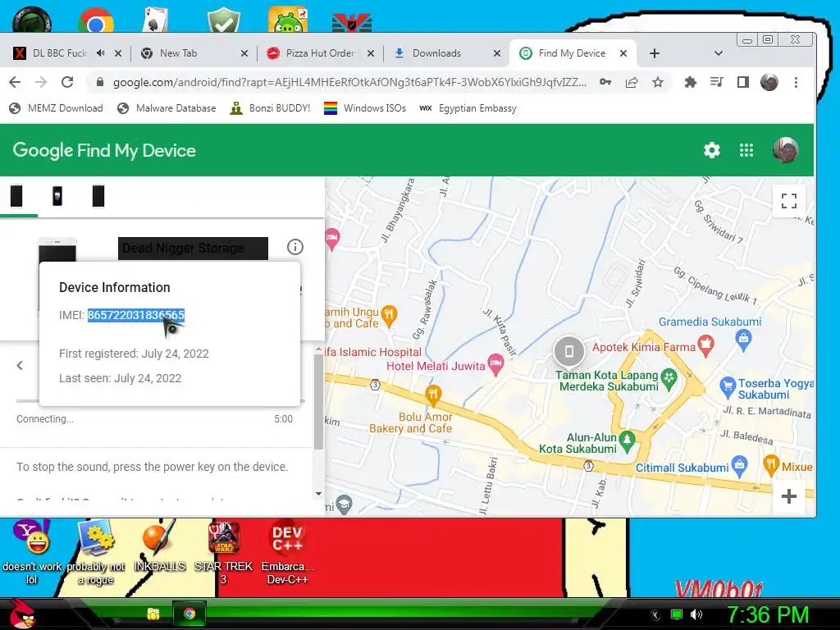
Task: Open Chrome from the taskbar
Action: click(x=189, y=614)
